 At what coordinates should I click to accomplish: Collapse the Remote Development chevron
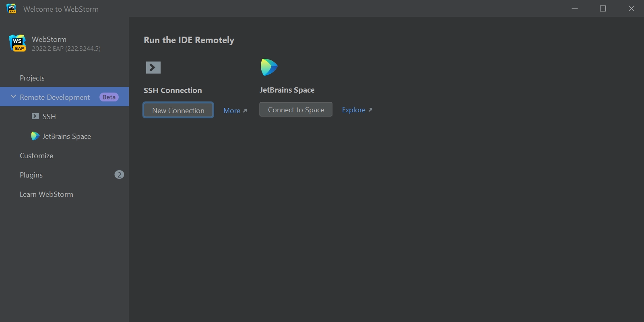[13, 97]
